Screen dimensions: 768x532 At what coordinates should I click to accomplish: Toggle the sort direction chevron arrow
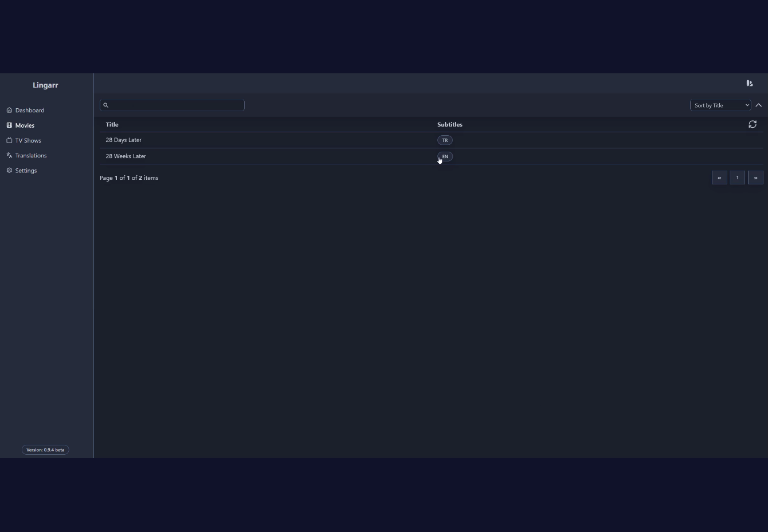[x=759, y=105]
